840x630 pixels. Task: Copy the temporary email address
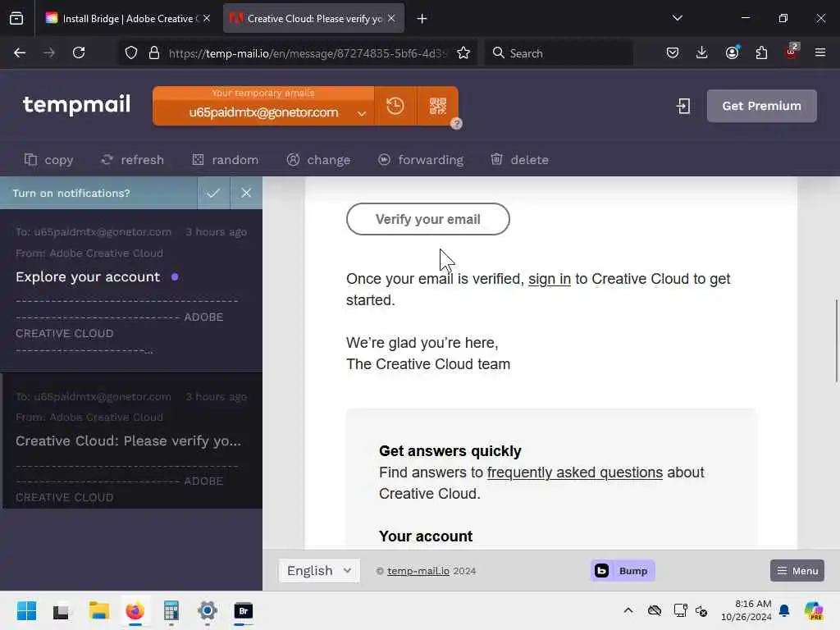48,160
